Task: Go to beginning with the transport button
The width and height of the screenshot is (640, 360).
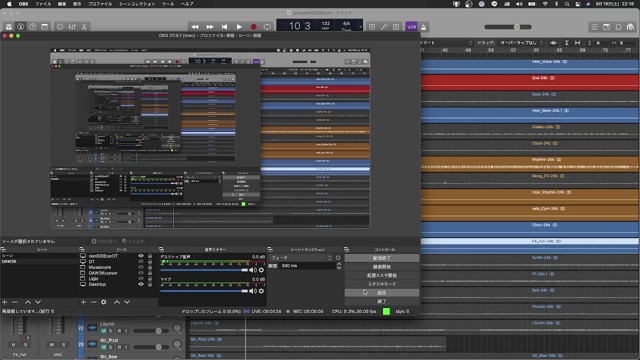Action: (224, 27)
